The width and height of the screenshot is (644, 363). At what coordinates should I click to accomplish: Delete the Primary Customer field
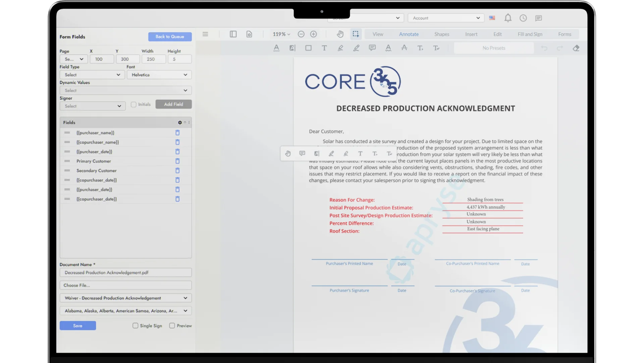pos(177,161)
